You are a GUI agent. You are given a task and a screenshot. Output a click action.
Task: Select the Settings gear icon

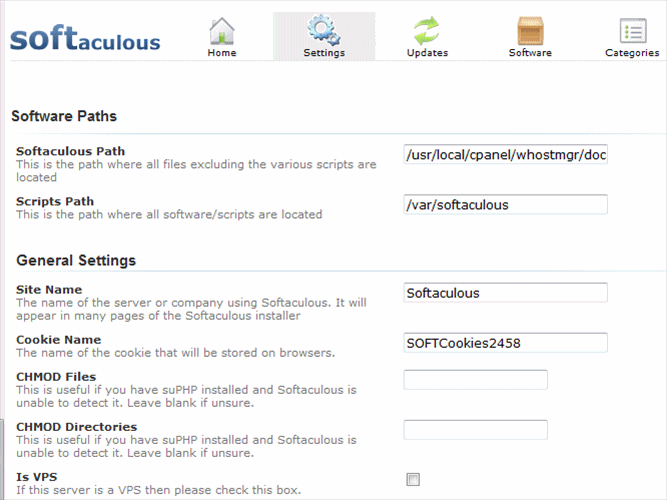(323, 29)
